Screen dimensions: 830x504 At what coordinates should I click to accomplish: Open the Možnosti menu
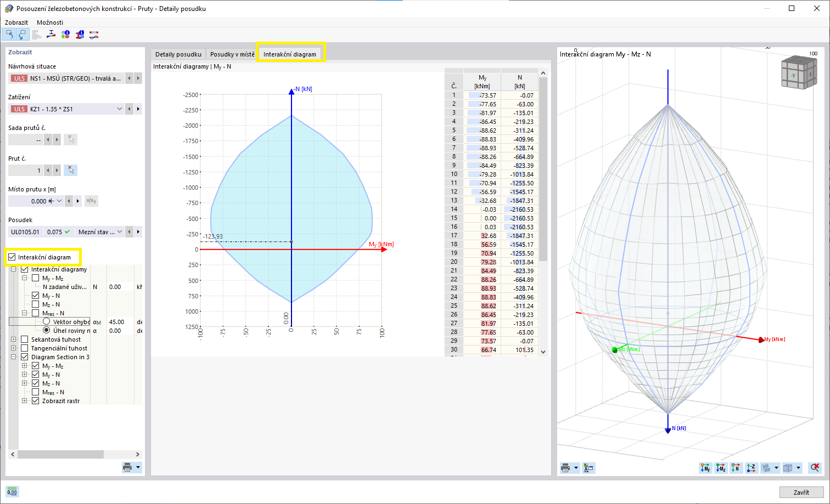tap(50, 22)
